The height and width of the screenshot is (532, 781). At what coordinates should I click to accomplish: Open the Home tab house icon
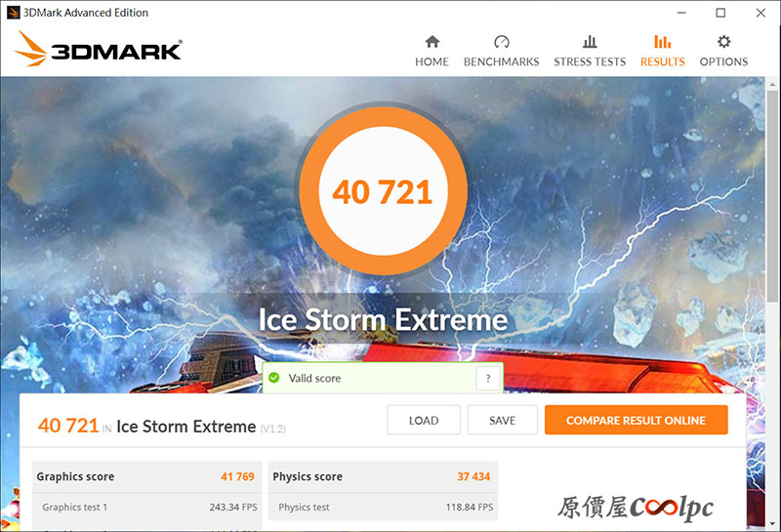432,41
